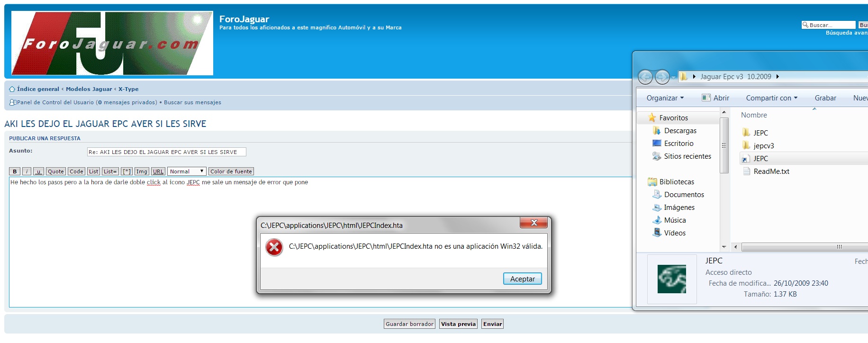Click the Asunto subject input field
The image size is (868, 343).
166,152
